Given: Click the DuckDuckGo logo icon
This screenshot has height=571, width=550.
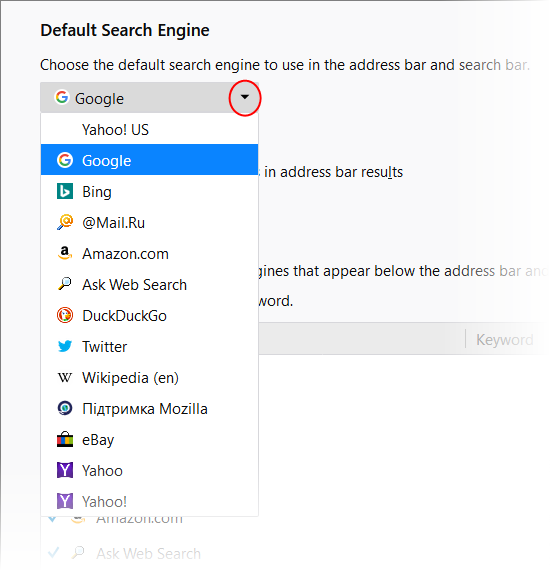Looking at the screenshot, I should click(65, 315).
